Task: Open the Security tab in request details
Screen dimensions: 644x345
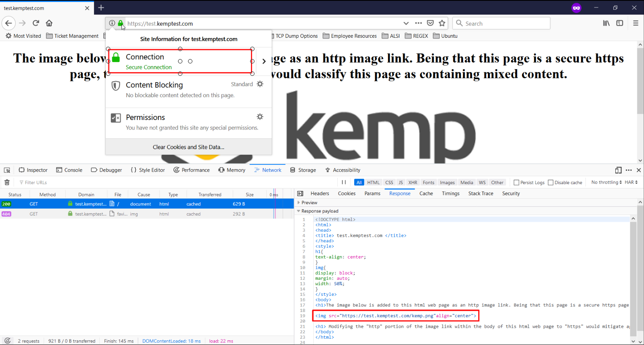Action: click(x=511, y=194)
